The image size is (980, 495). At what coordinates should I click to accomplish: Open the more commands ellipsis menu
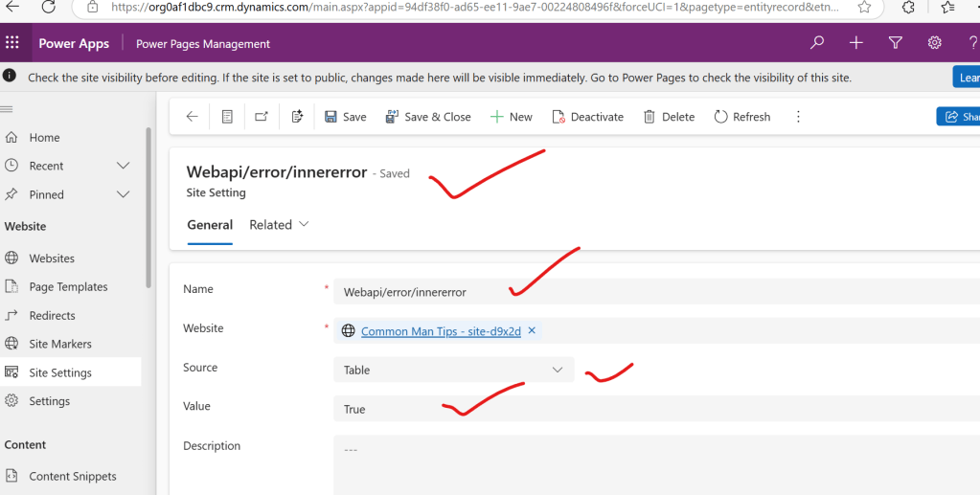tap(798, 117)
